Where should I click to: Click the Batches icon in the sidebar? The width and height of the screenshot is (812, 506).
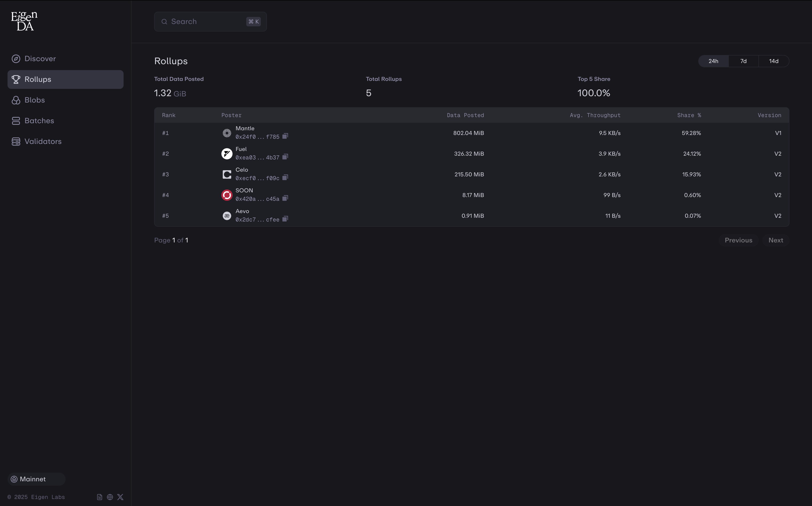coord(16,120)
